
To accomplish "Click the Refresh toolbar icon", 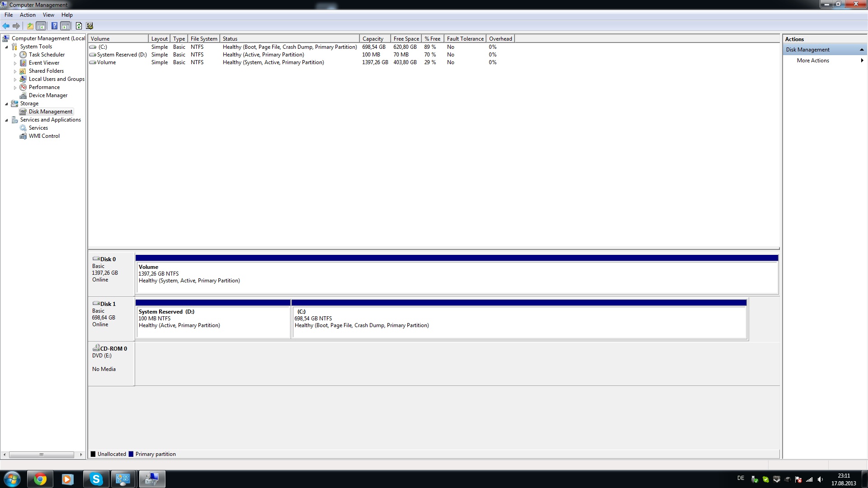I will point(79,26).
